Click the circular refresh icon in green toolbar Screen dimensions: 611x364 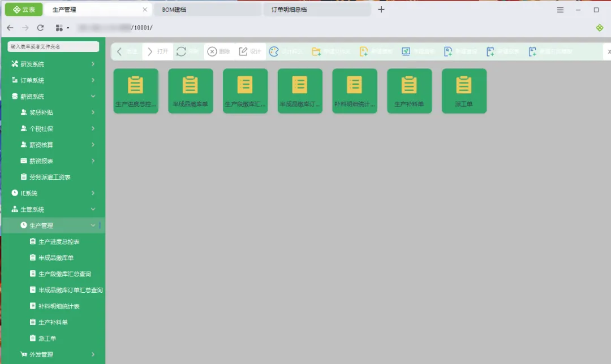[181, 51]
